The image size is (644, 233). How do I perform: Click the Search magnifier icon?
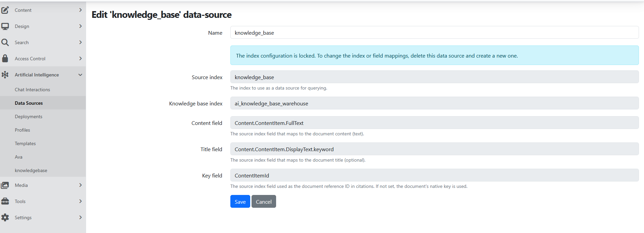point(5,42)
